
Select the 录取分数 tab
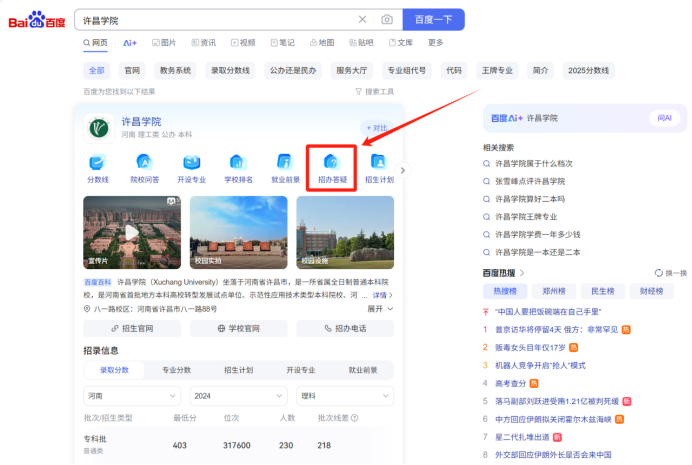click(114, 370)
